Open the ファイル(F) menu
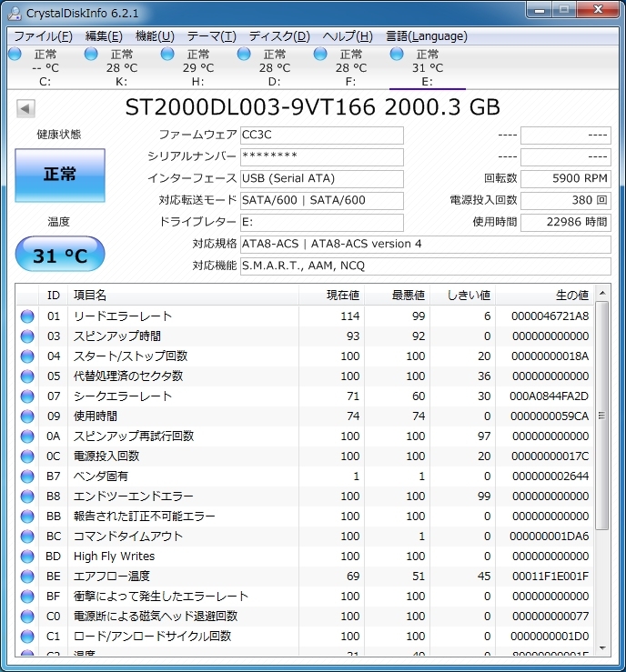This screenshot has height=672, width=626. [x=44, y=36]
